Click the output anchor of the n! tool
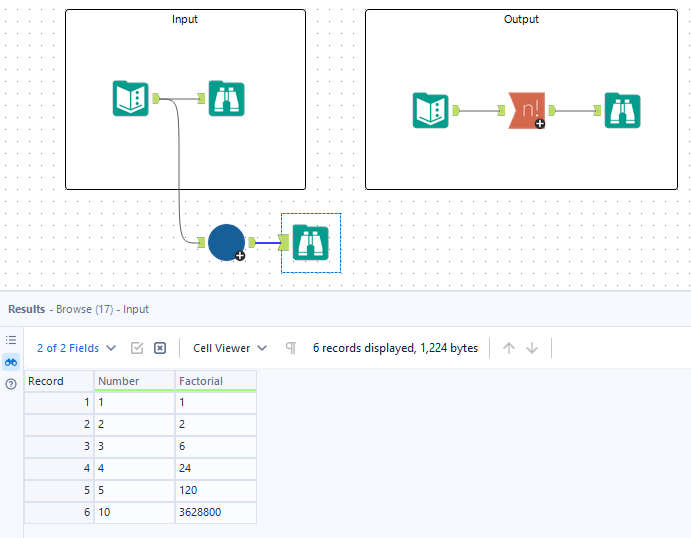Image resolution: width=691 pixels, height=538 pixels. (552, 110)
